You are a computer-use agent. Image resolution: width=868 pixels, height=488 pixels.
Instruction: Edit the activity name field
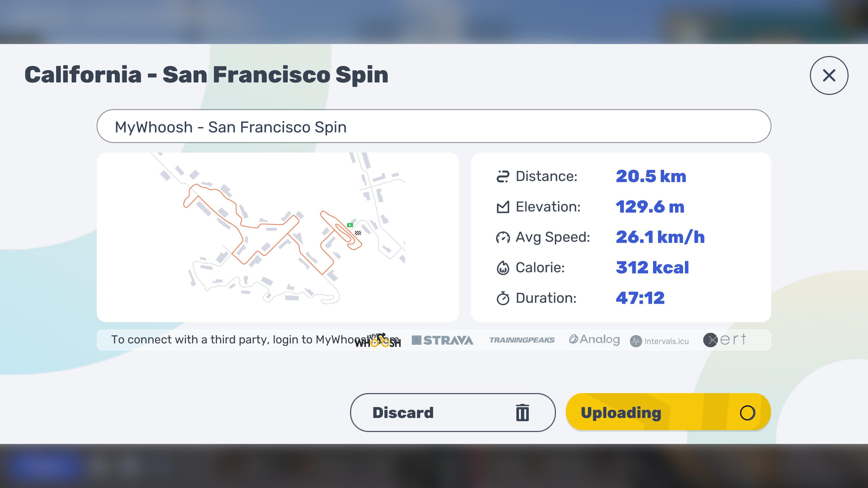[x=434, y=126]
